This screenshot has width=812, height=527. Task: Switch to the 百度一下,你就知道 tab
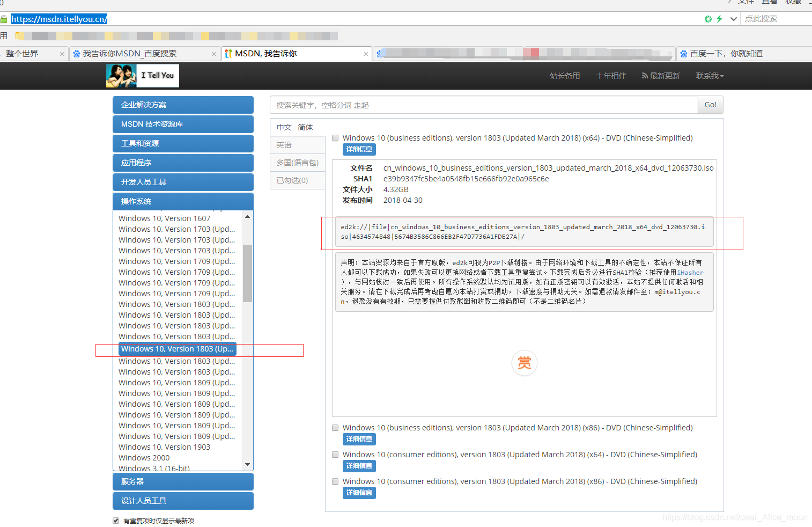pyautogui.click(x=743, y=54)
